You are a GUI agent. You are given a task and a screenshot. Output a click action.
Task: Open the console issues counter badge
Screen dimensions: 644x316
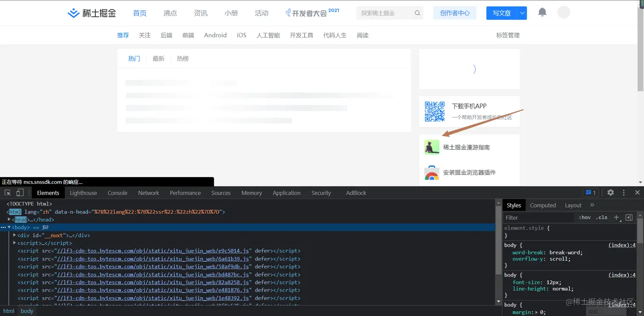click(591, 192)
